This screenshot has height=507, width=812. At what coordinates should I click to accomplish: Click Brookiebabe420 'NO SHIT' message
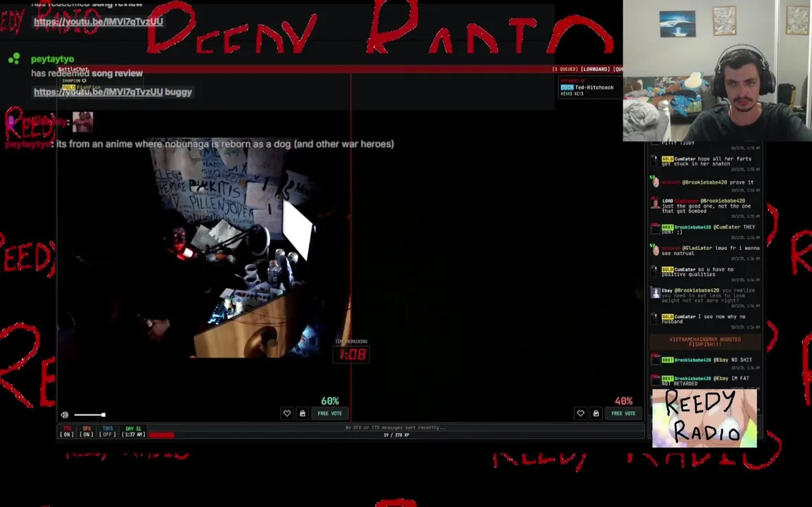pyautogui.click(x=705, y=361)
